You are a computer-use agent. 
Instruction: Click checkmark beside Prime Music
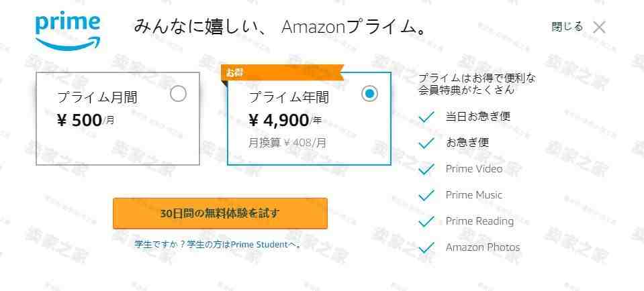pos(426,195)
